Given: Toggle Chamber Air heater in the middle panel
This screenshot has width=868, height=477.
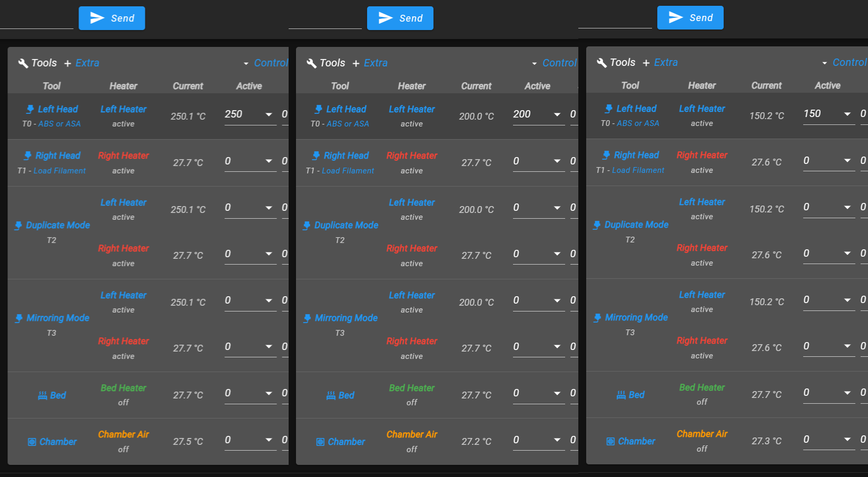Looking at the screenshot, I should [x=412, y=434].
